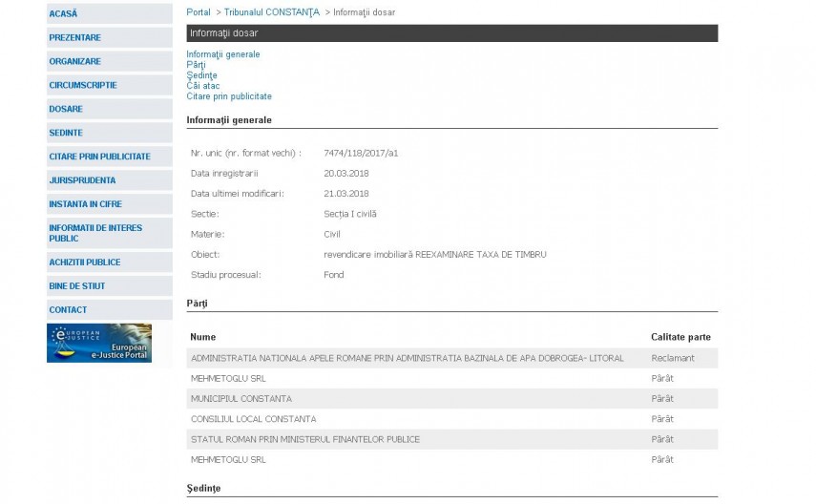Click the CONTACT sidebar item
The width and height of the screenshot is (816, 504).
68,309
